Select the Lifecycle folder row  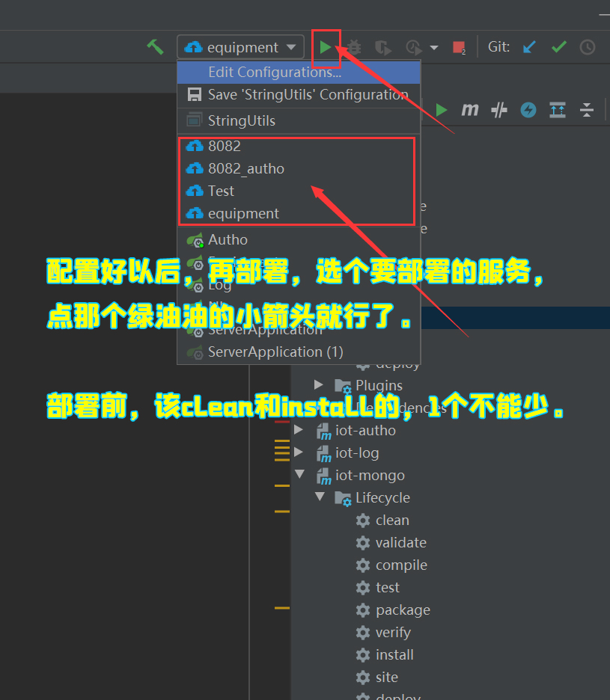tap(451, 498)
